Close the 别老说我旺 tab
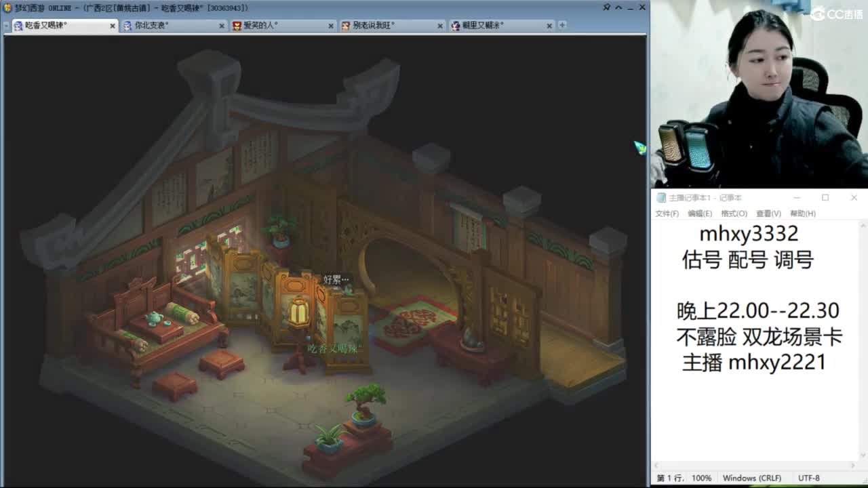The width and height of the screenshot is (868, 488). (440, 26)
